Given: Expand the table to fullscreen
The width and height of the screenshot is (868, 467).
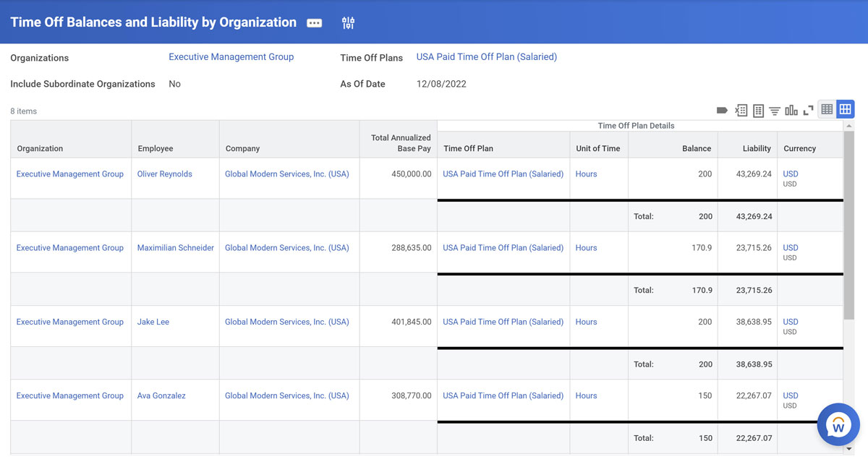Looking at the screenshot, I should (809, 111).
